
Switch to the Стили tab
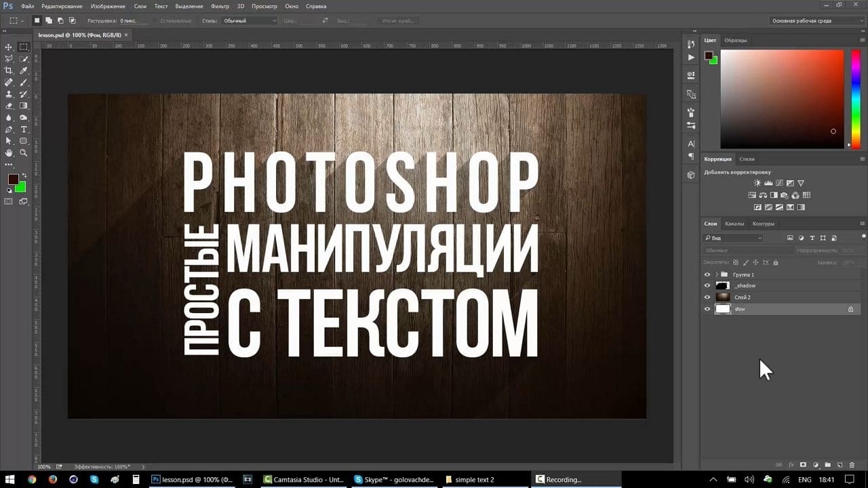pos(747,159)
